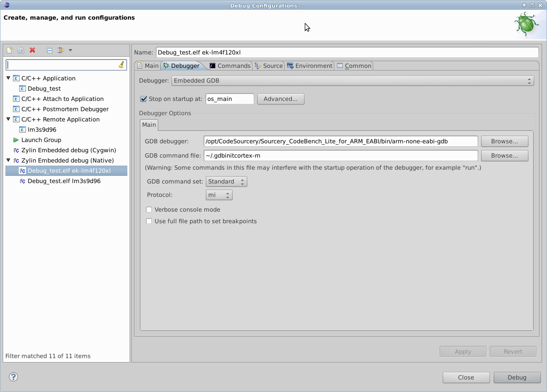This screenshot has width=547, height=392.
Task: Open GDB command set dropdown
Action: [x=226, y=182]
